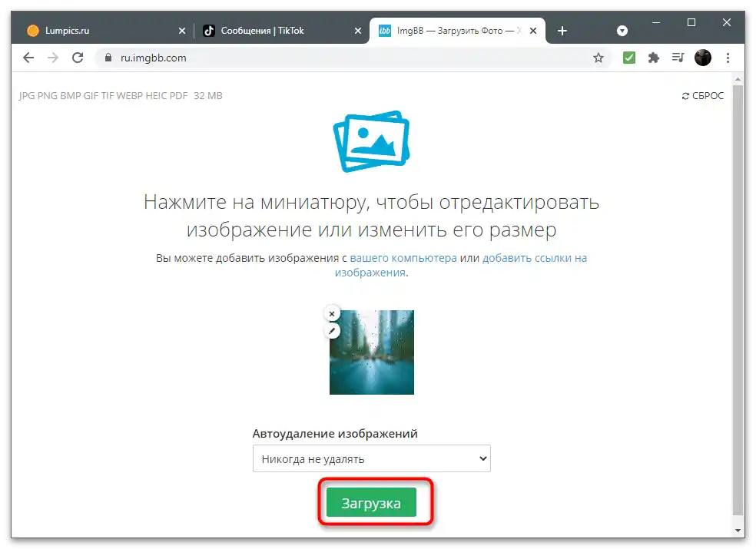
Task: Click the scrollbar up arrow
Action: [x=738, y=78]
